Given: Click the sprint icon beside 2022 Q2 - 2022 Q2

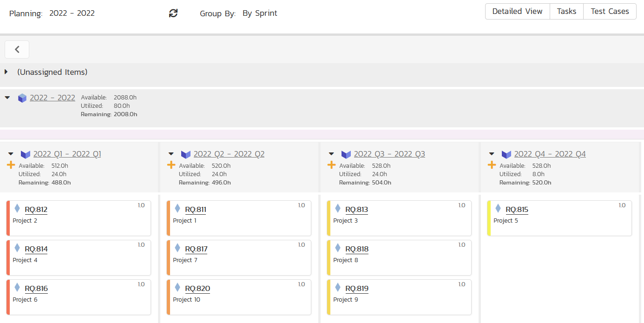Looking at the screenshot, I should tap(186, 154).
